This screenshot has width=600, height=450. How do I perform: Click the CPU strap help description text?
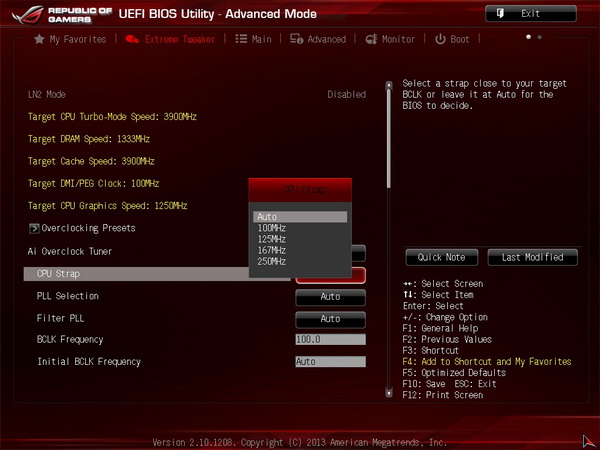click(x=484, y=95)
